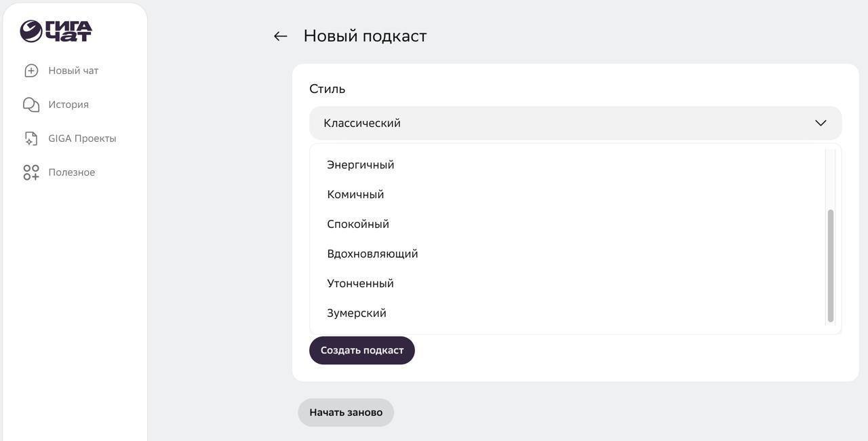Click the "Создать подкаст" button
This screenshot has height=441, width=868.
361,349
